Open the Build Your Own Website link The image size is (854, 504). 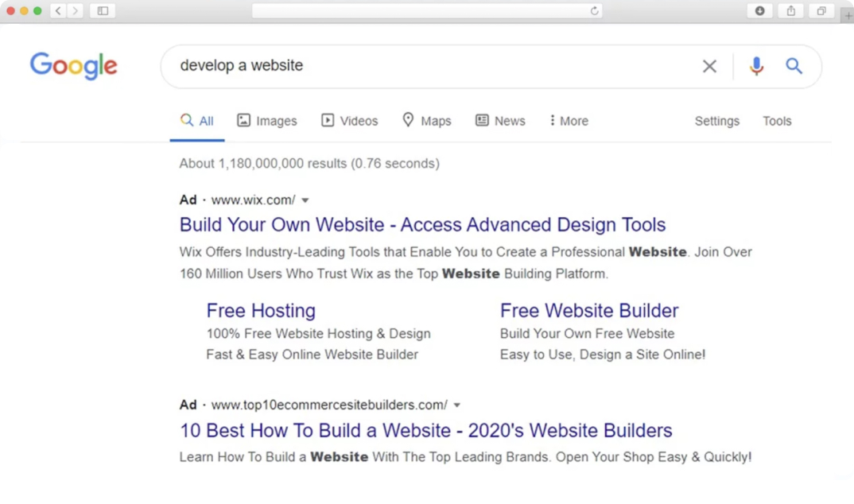point(422,225)
